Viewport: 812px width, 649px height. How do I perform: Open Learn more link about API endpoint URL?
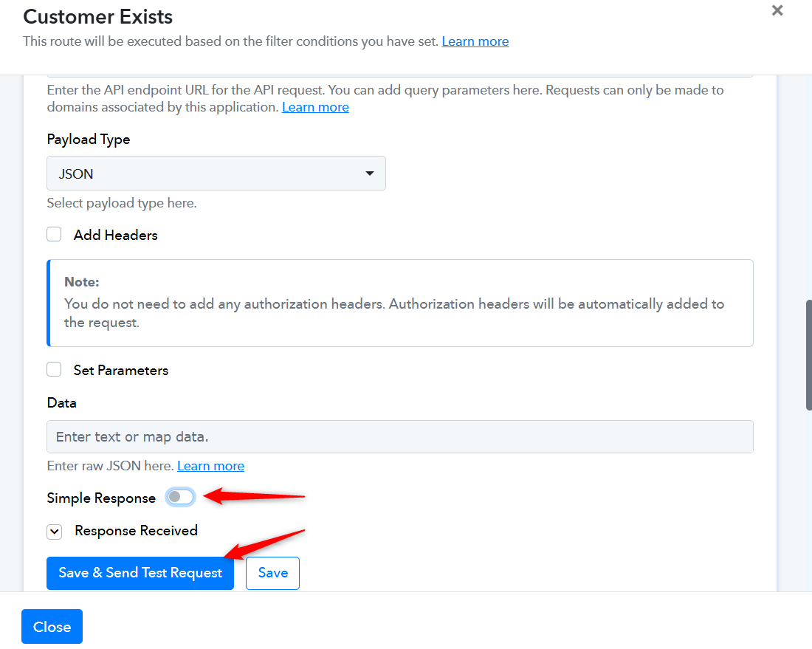[315, 107]
